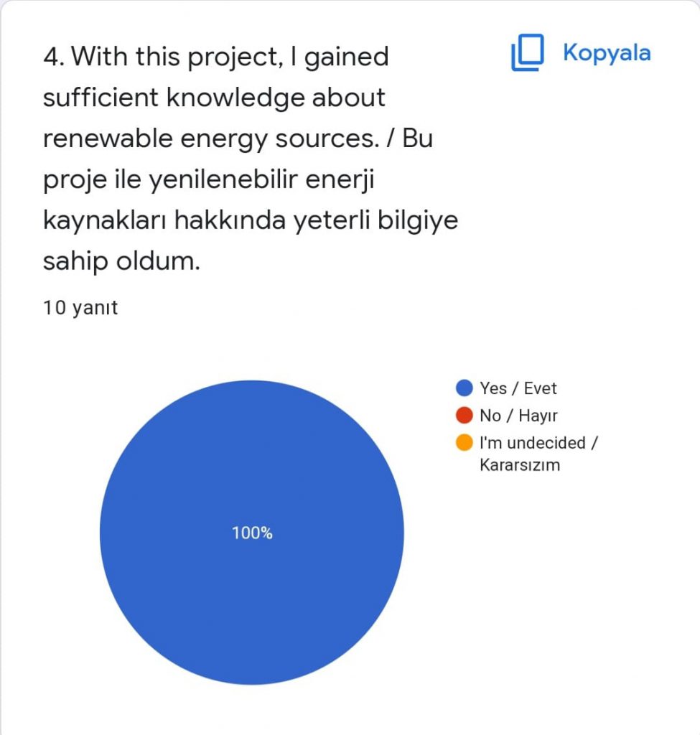Click the copy chart icon
The width and height of the screenshot is (700, 735).
526,54
